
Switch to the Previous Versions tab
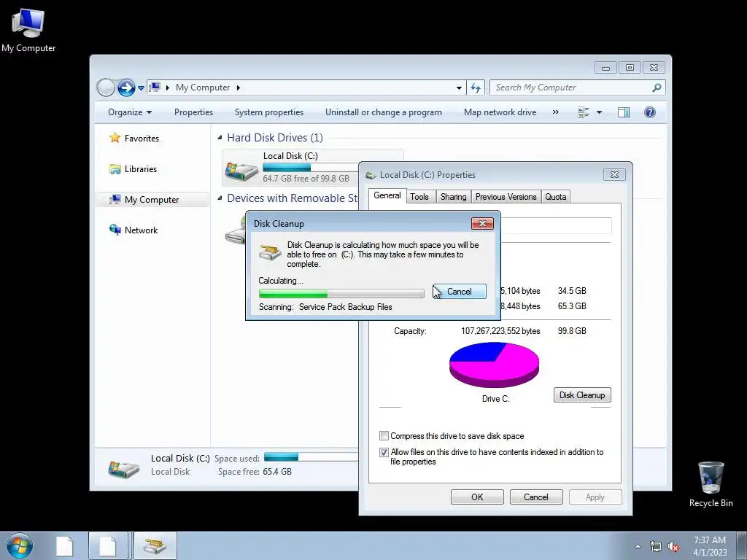(x=506, y=197)
